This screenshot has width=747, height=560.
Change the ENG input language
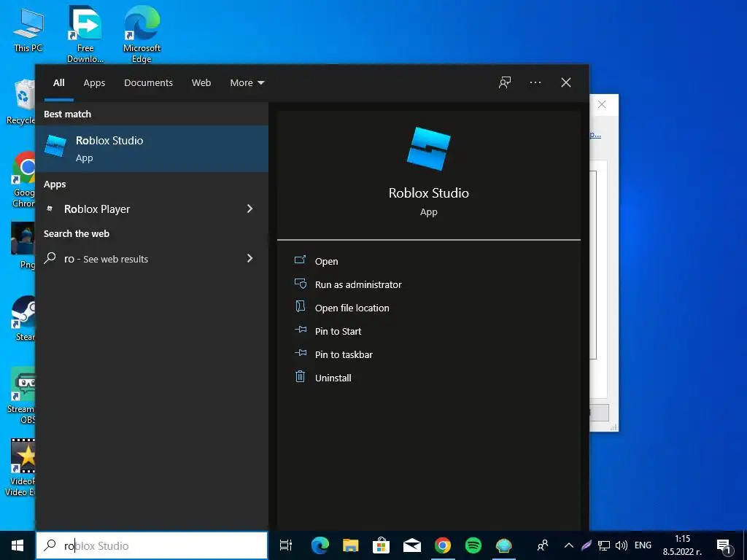pyautogui.click(x=643, y=545)
